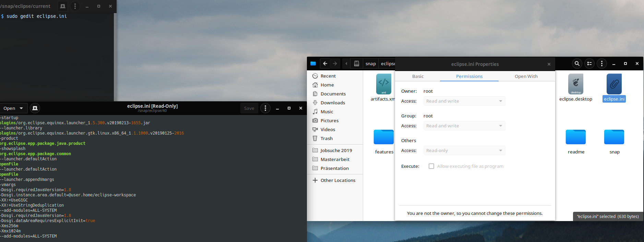Open the file manager's three-dot menu
Viewport: 644px width, 242px height.
(602, 64)
